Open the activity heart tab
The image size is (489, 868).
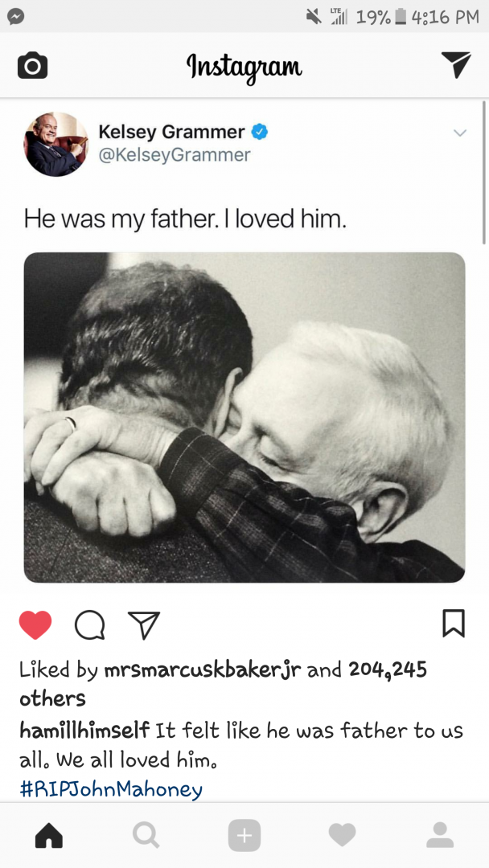tap(343, 835)
